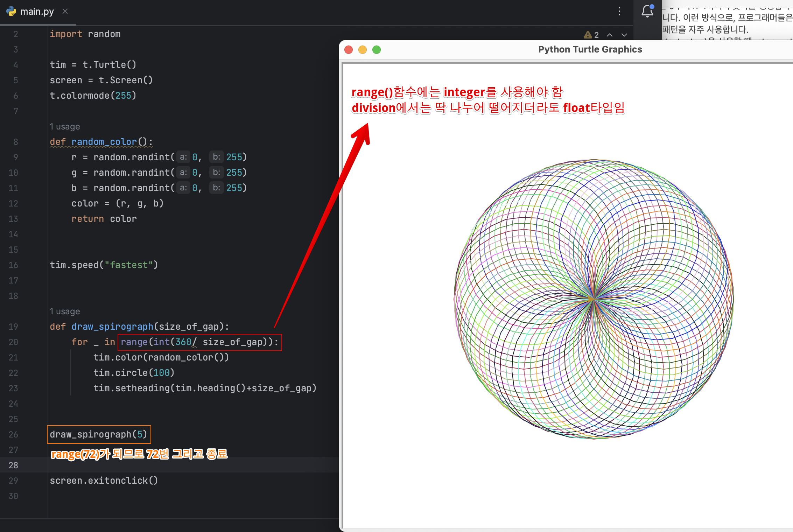Click '1 usage' hint above random_color
Viewport: 793px width, 532px height.
pyautogui.click(x=65, y=126)
